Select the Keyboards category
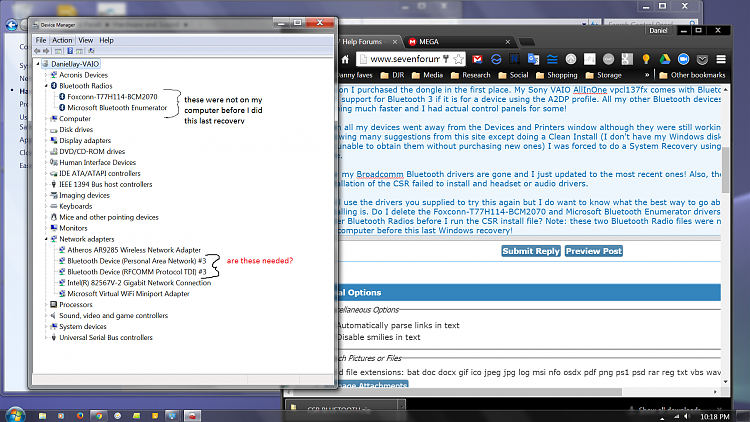 point(76,206)
